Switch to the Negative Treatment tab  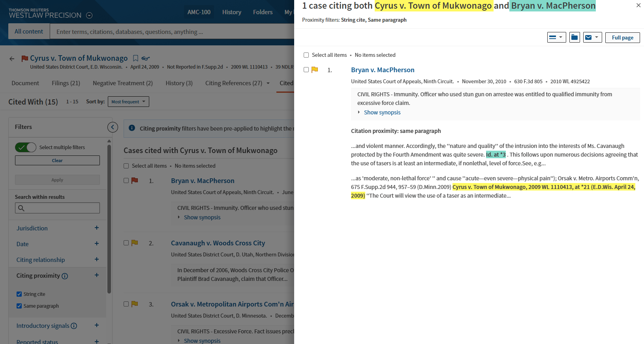tap(122, 83)
